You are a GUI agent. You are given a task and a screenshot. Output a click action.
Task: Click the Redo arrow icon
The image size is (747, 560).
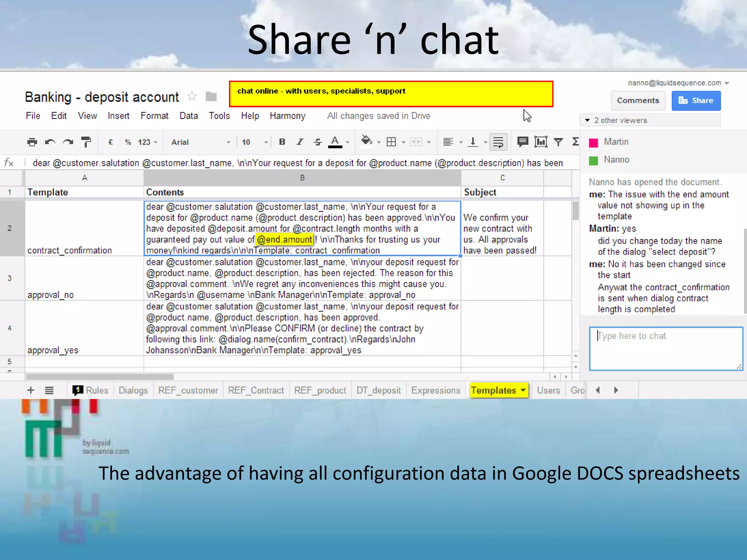68,142
